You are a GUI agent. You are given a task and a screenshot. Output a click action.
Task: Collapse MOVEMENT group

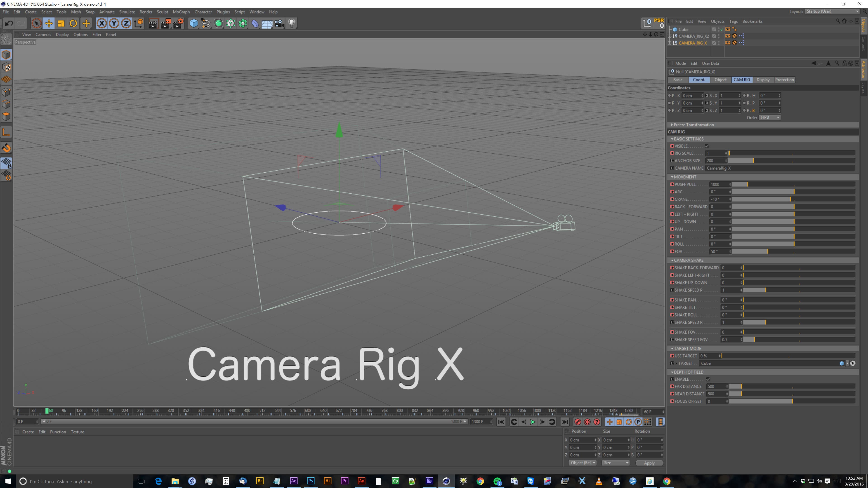(672, 177)
